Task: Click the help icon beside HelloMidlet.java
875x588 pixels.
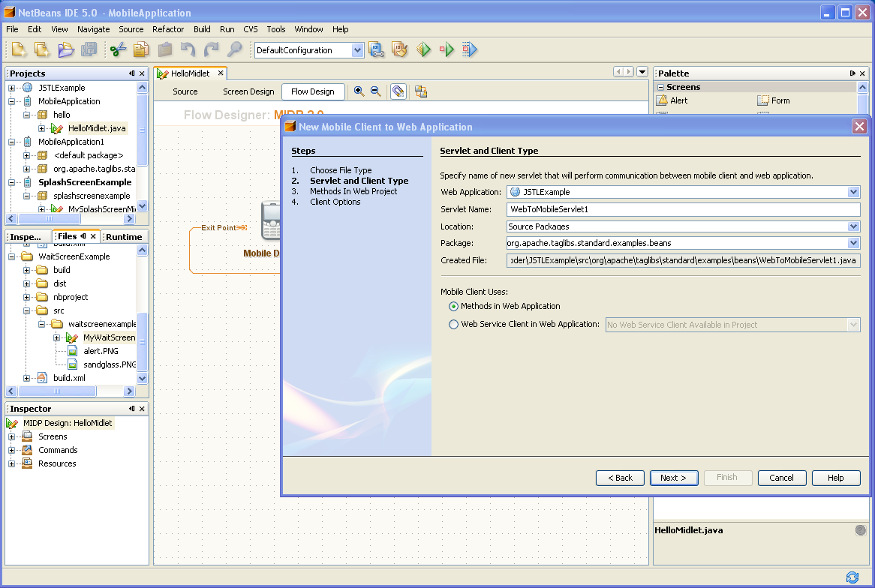Action: [x=861, y=530]
